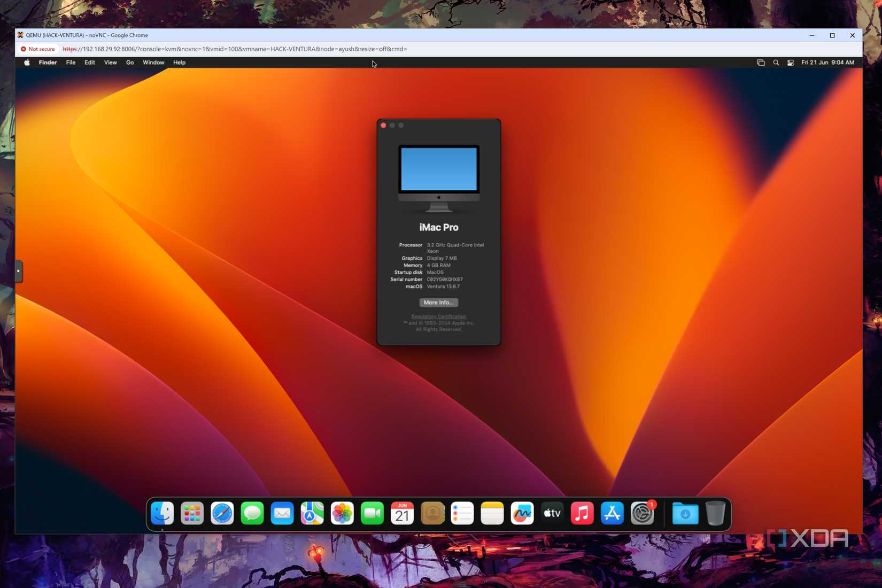Viewport: 882px width, 588px height.
Task: Expand the noVNC side control panel handle
Action: click(x=19, y=271)
